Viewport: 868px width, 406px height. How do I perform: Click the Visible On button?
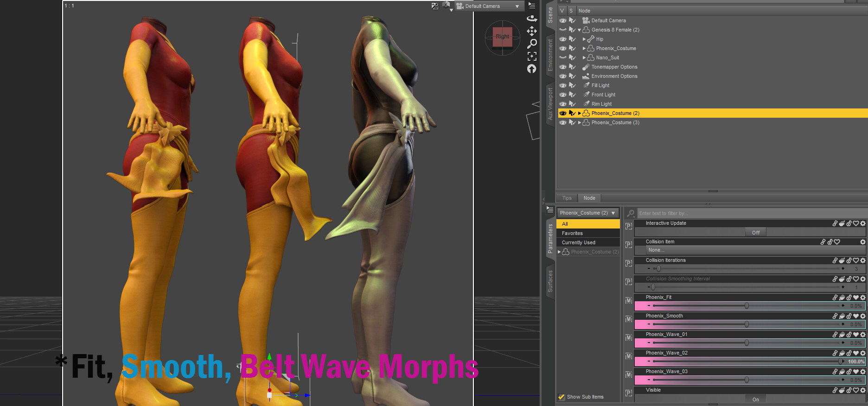click(756, 400)
